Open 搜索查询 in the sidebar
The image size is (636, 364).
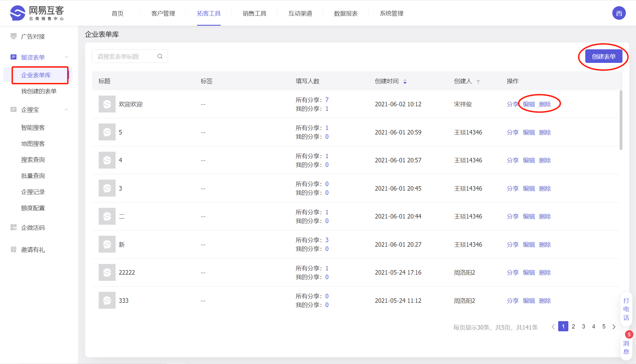[33, 160]
